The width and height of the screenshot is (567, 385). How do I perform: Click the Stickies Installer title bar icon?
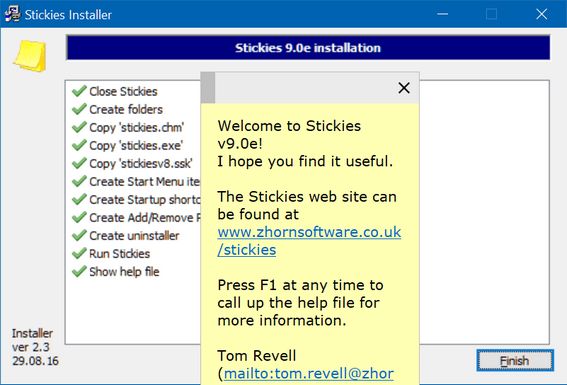click(x=12, y=14)
